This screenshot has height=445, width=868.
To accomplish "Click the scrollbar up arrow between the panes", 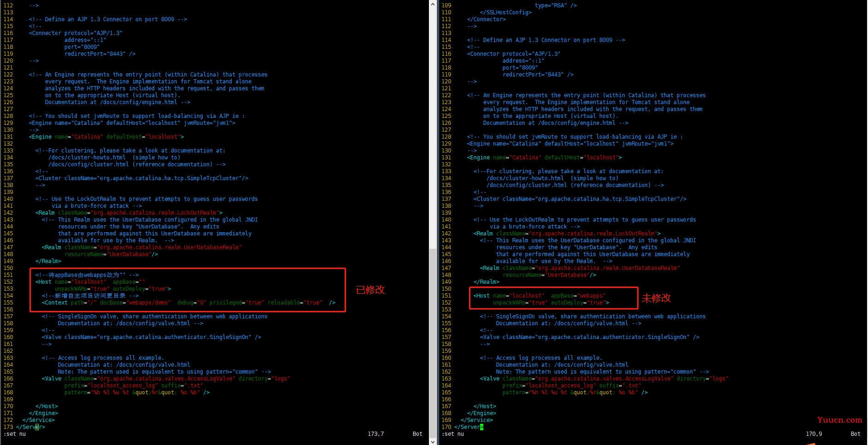I will click(433, 4).
